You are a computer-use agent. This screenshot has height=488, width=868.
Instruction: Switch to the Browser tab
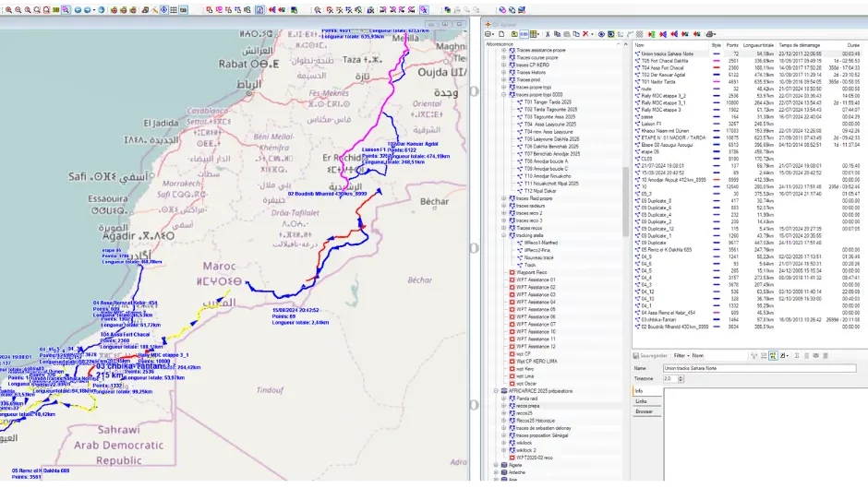pyautogui.click(x=644, y=411)
